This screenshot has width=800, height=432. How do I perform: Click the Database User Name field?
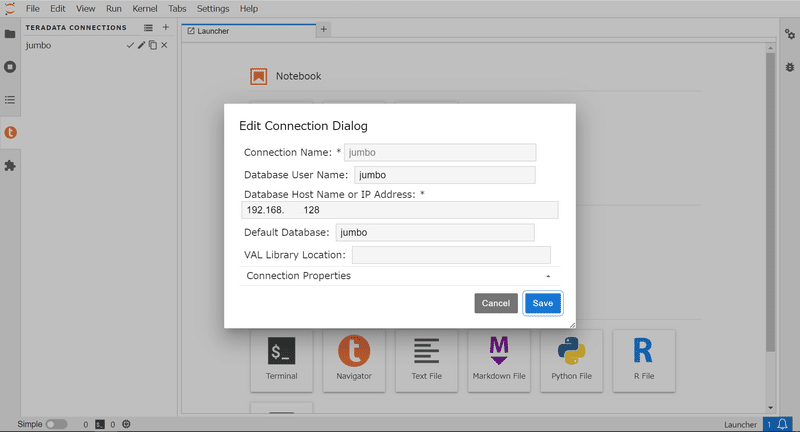pyautogui.click(x=445, y=175)
